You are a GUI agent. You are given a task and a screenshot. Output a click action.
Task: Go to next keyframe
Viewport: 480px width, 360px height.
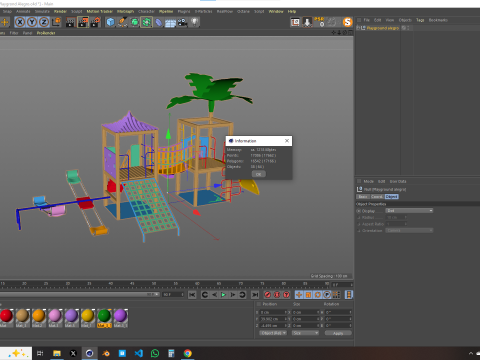coord(242,295)
